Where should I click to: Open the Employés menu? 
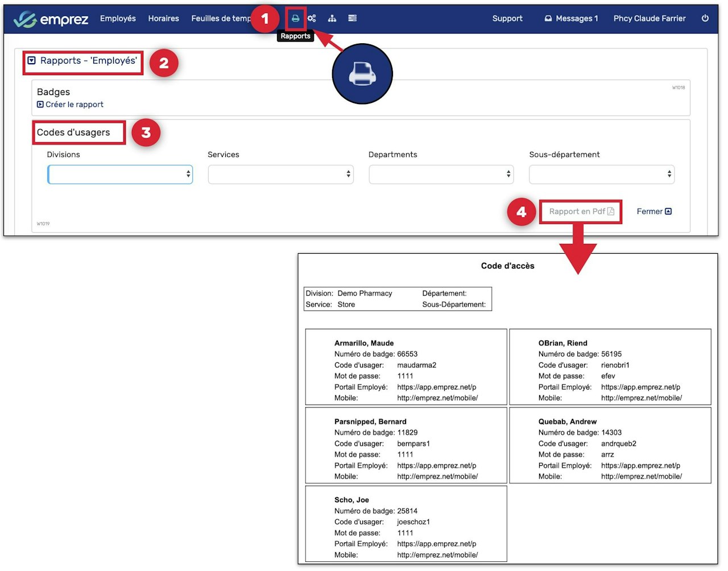(118, 19)
